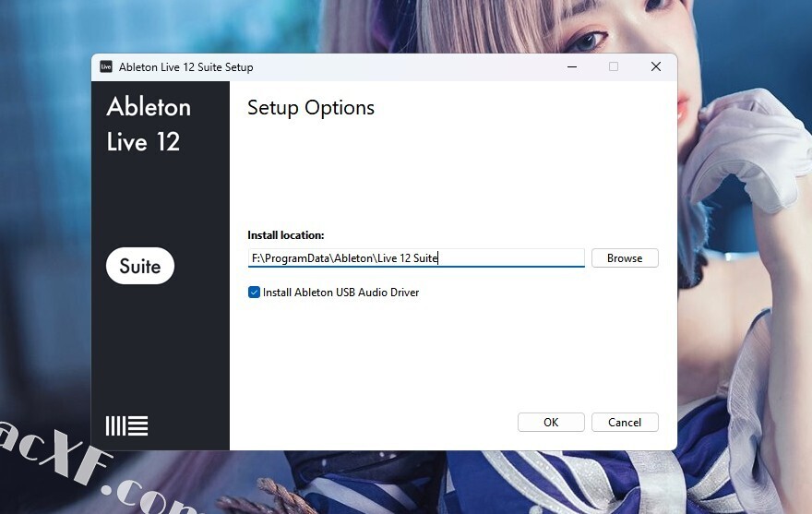The height and width of the screenshot is (514, 812).
Task: Uncheck Install Ableton USB Audio Driver
Action: (x=254, y=293)
